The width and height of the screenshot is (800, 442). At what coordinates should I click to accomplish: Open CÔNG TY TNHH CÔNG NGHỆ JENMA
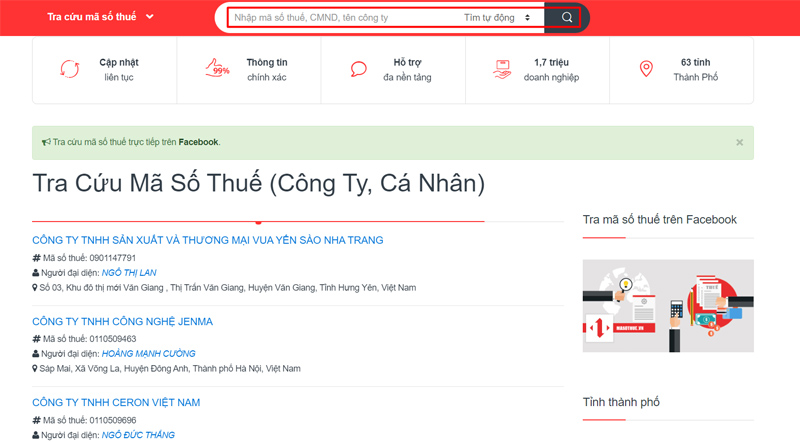coord(122,322)
